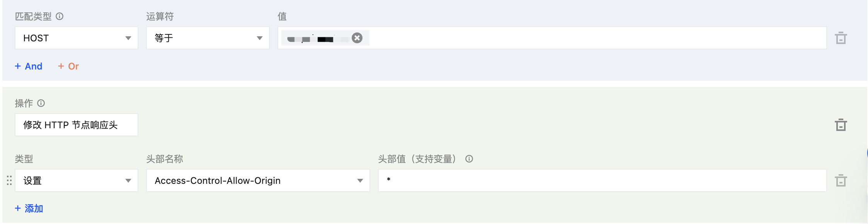The width and height of the screenshot is (868, 224).
Task: Delete the modify HTTP response header operation
Action: tap(841, 125)
